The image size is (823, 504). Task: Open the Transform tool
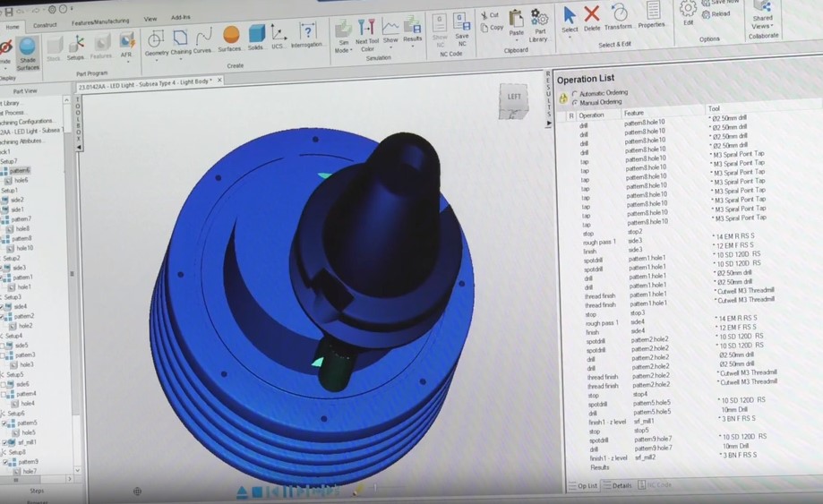click(618, 17)
